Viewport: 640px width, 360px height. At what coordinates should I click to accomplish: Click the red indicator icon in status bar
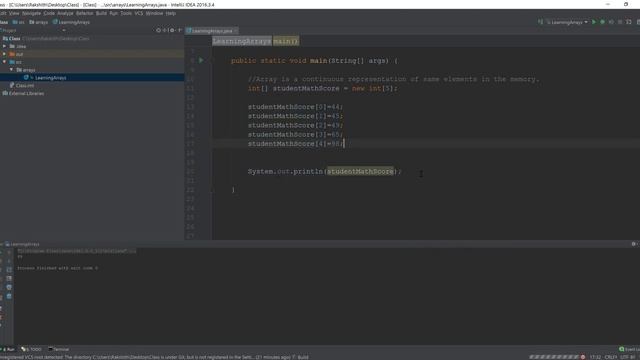click(x=583, y=357)
